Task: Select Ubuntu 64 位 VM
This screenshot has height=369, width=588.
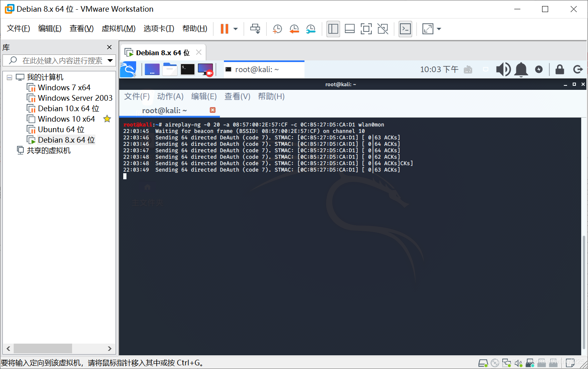Action: click(61, 129)
